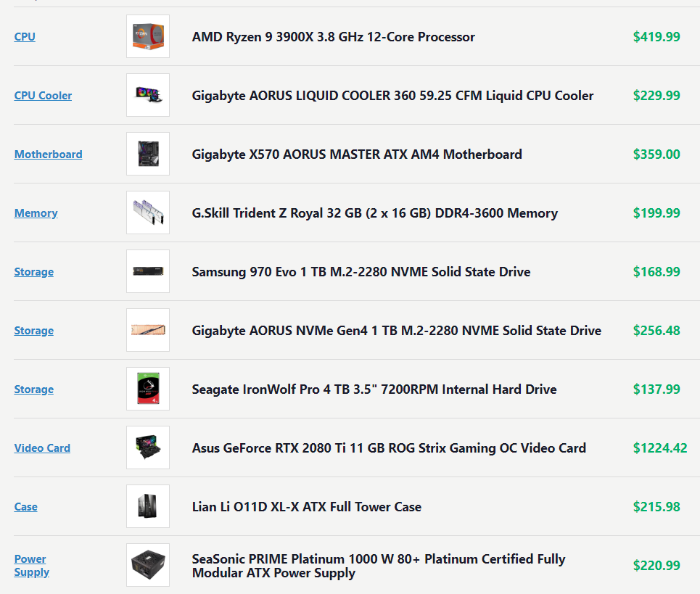
Task: Click the Case category link
Action: [x=25, y=507]
